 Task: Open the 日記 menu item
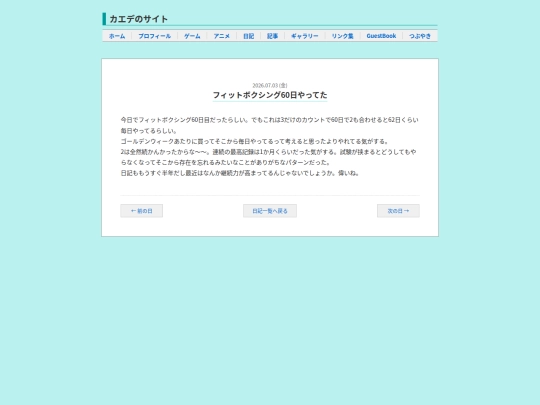(248, 36)
